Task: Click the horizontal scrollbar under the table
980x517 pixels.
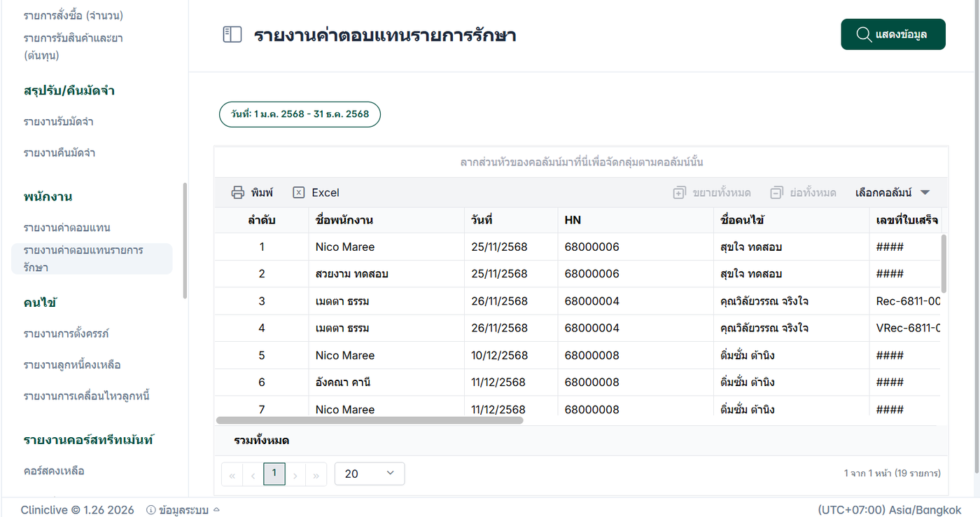Action: [370, 420]
